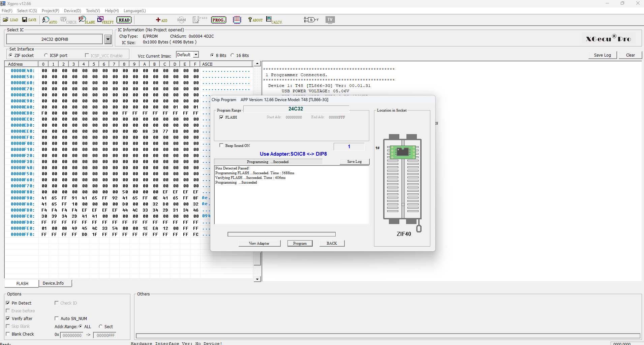This screenshot has width=644, height=345.
Task: Open the Tools(V) menu
Action: 93,11
